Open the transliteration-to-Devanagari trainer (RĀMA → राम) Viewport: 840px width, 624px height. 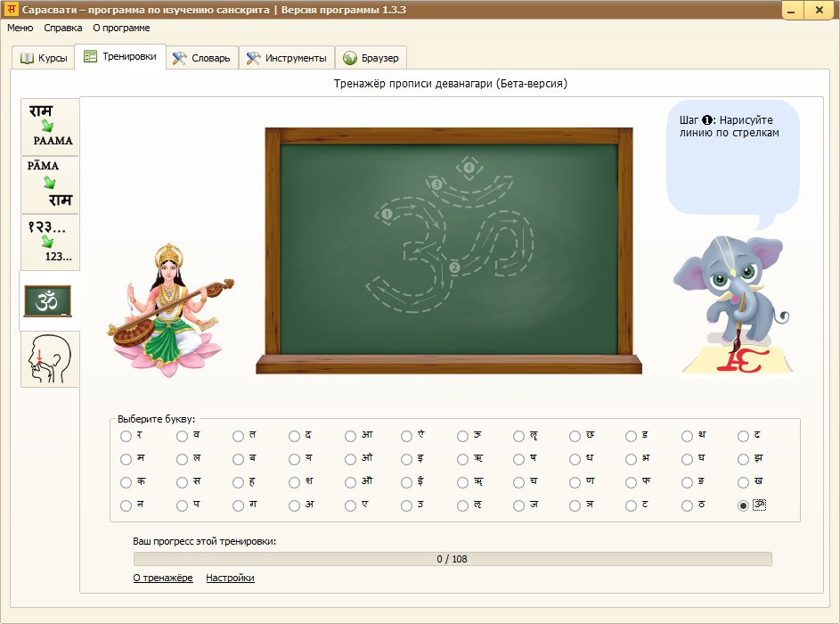(50, 185)
